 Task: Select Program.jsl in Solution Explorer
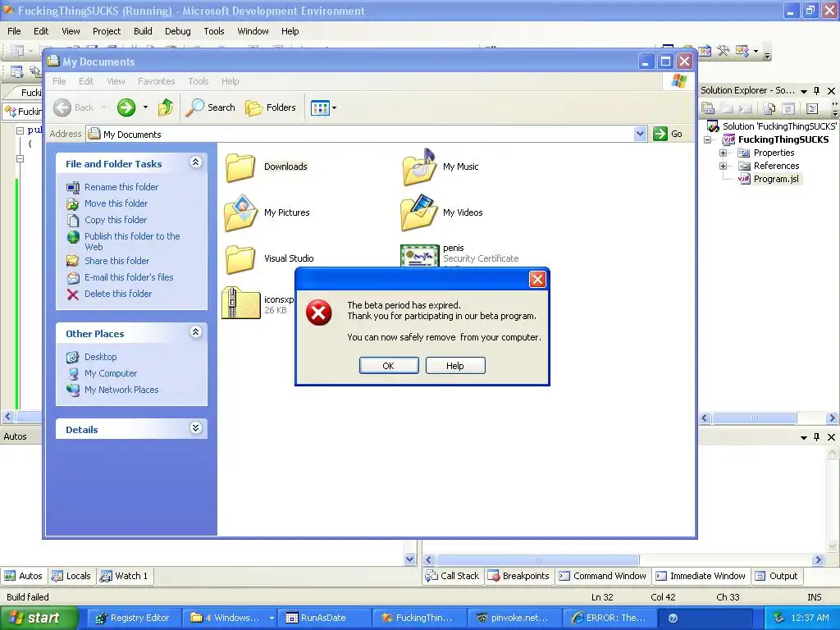click(x=776, y=179)
